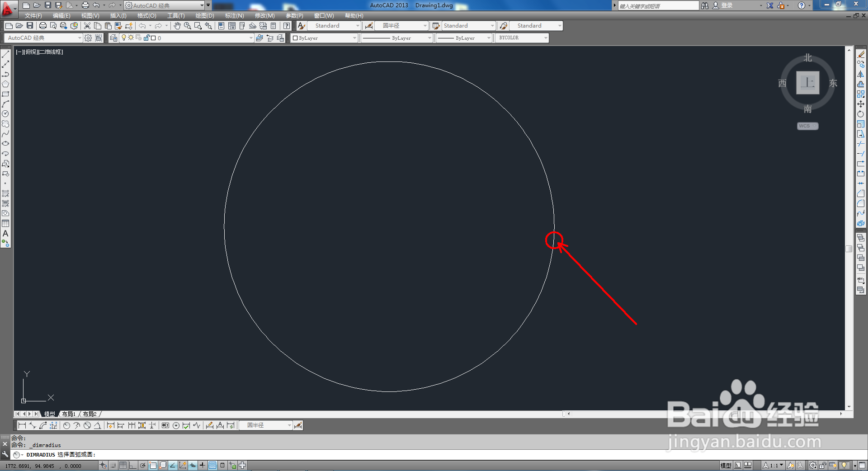Select the Circle draw tool
The height and width of the screenshot is (471, 868).
(5, 114)
